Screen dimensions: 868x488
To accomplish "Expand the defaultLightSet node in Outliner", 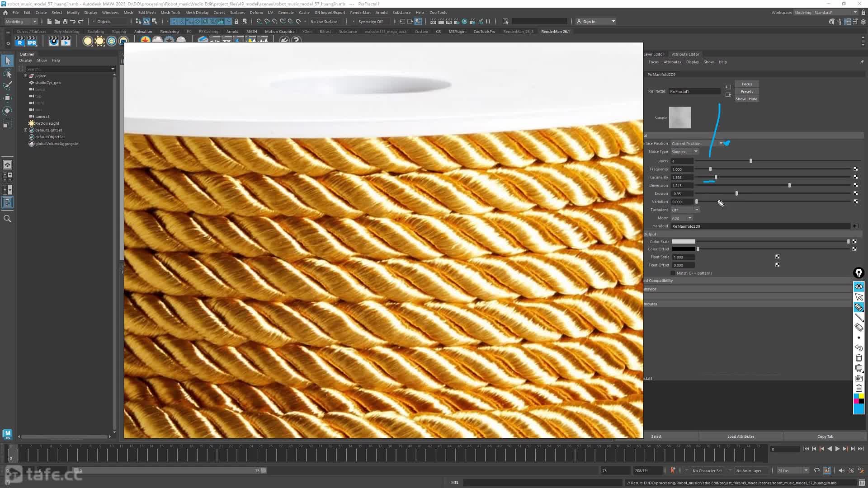I will point(26,130).
